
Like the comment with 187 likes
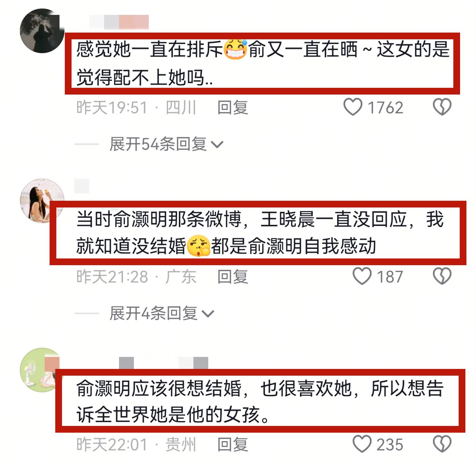(x=362, y=276)
